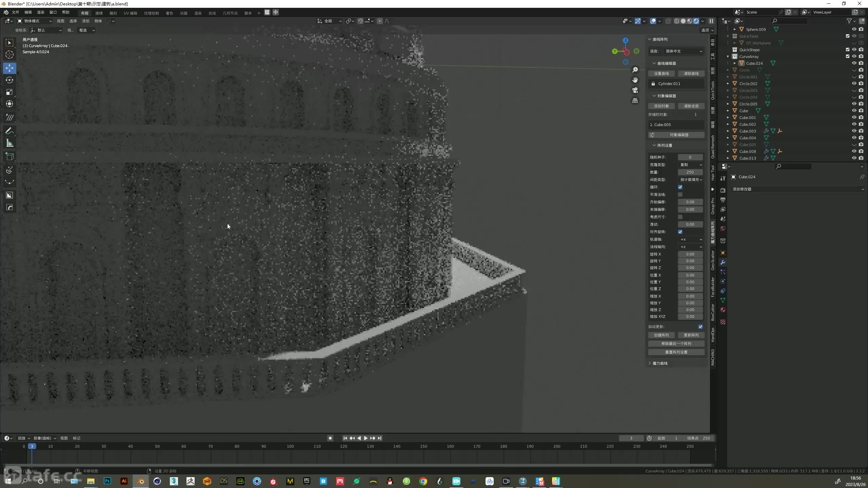
Task: Toggle the 自动更新 checkbox
Action: pos(701,327)
